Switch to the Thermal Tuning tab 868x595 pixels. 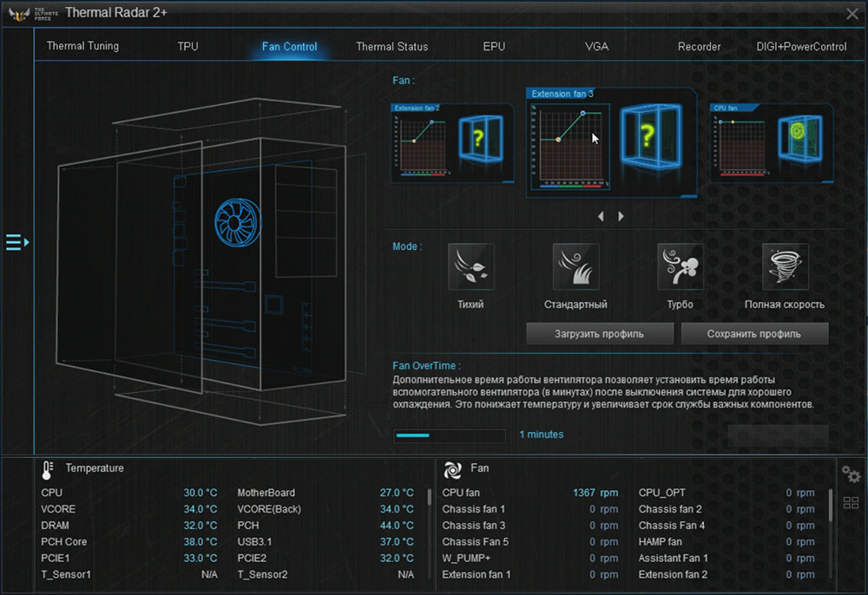(x=83, y=46)
